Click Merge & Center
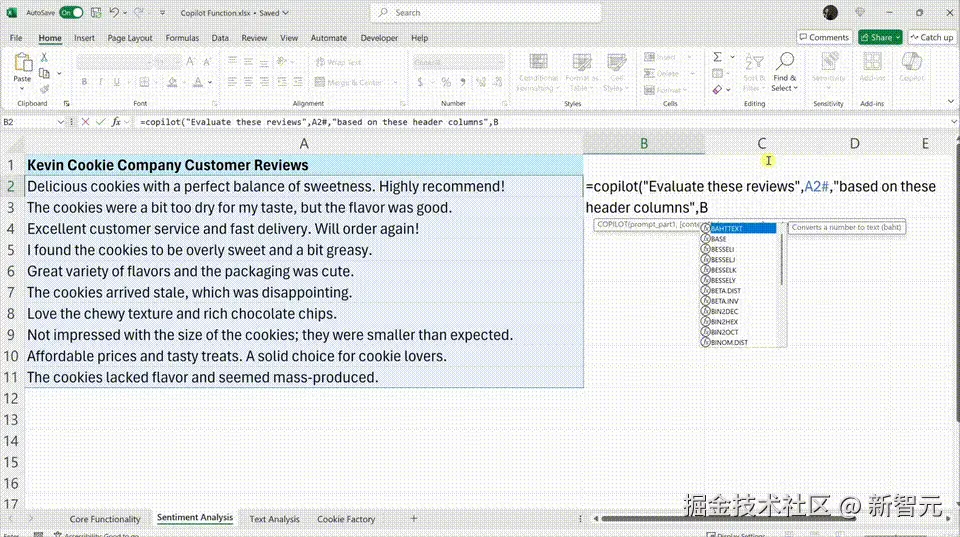Screen dimensions: 960x537 coord(348,82)
